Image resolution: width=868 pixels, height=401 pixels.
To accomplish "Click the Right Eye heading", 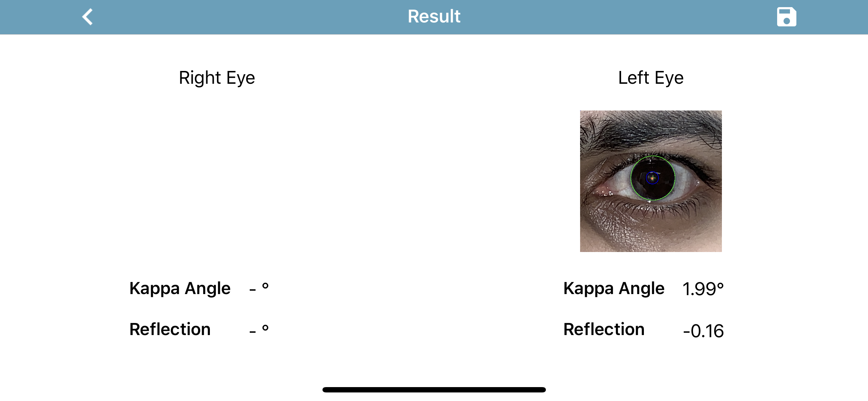I will pyautogui.click(x=217, y=78).
